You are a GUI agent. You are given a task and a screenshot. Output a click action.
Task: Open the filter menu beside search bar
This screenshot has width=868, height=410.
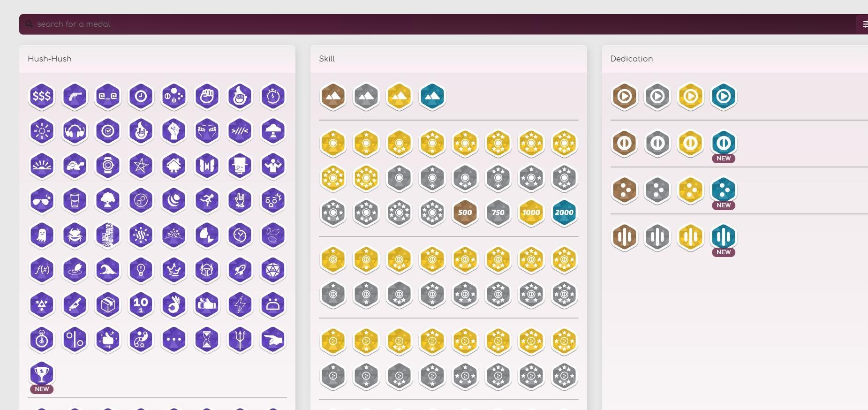(x=864, y=24)
